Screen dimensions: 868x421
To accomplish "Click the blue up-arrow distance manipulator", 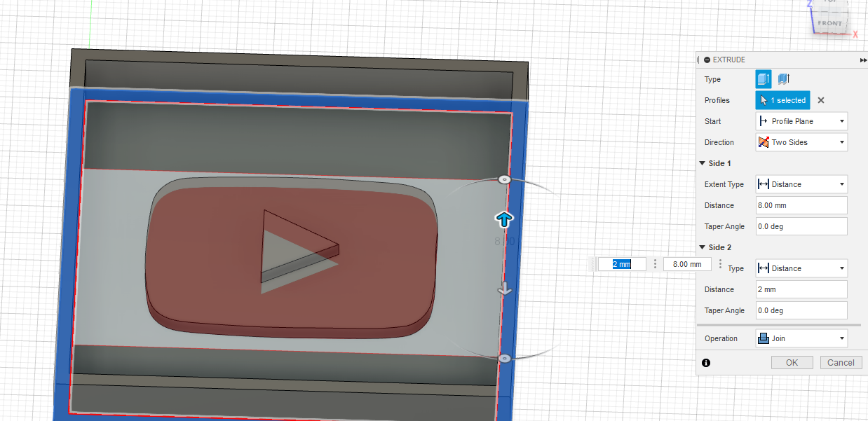I will tap(503, 219).
